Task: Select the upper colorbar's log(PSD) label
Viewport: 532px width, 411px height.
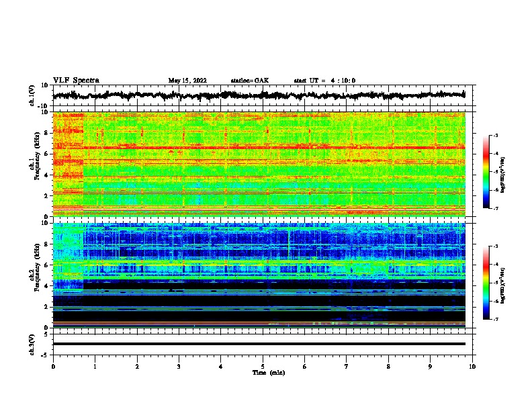Action: pyautogui.click(x=502, y=175)
